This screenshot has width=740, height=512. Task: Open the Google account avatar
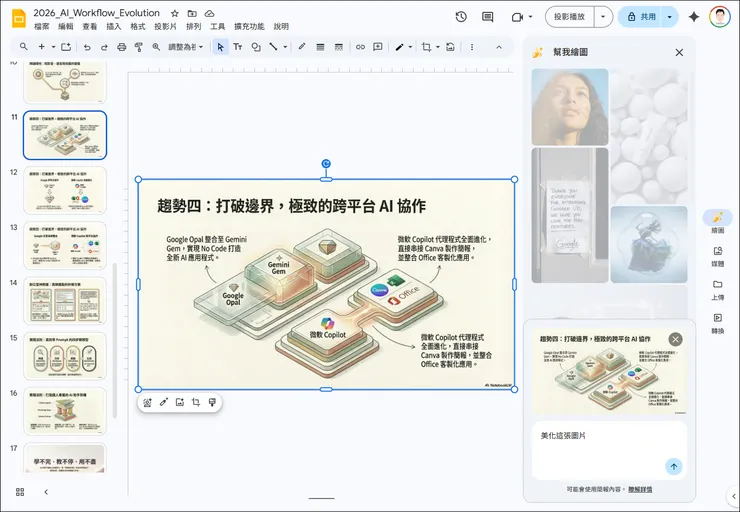click(720, 17)
